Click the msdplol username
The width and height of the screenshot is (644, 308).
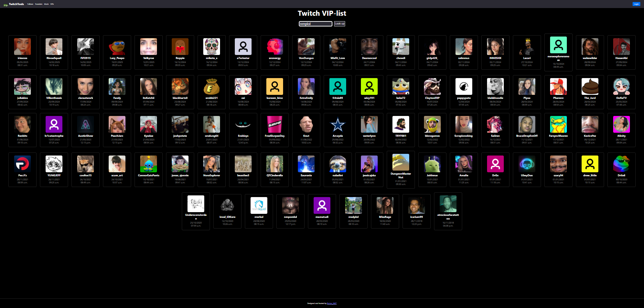click(x=354, y=217)
